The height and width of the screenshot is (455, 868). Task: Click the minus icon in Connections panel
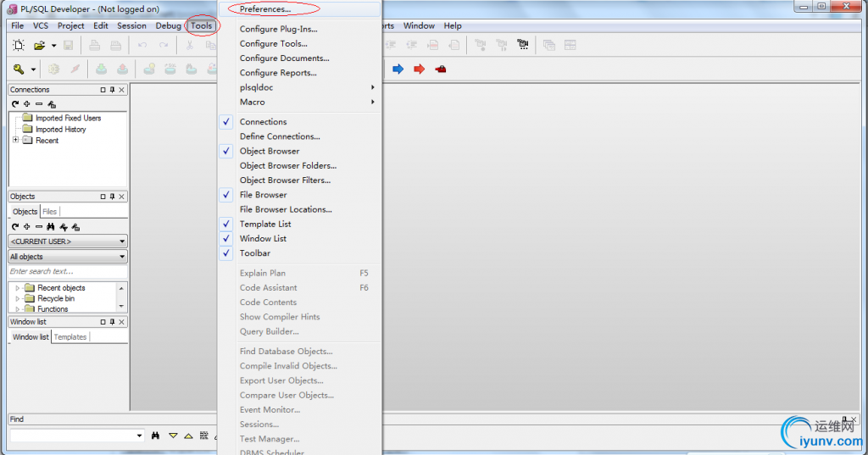39,104
